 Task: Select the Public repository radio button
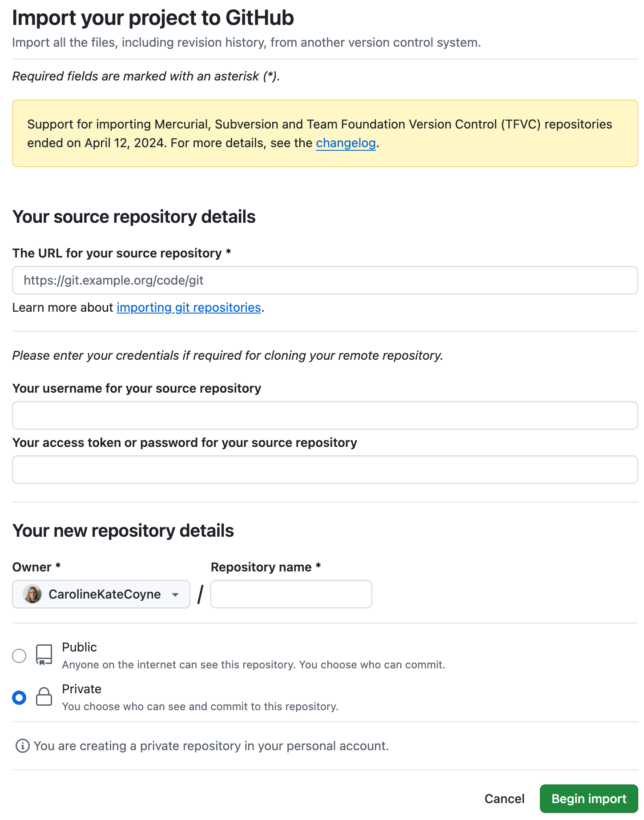[x=19, y=655]
